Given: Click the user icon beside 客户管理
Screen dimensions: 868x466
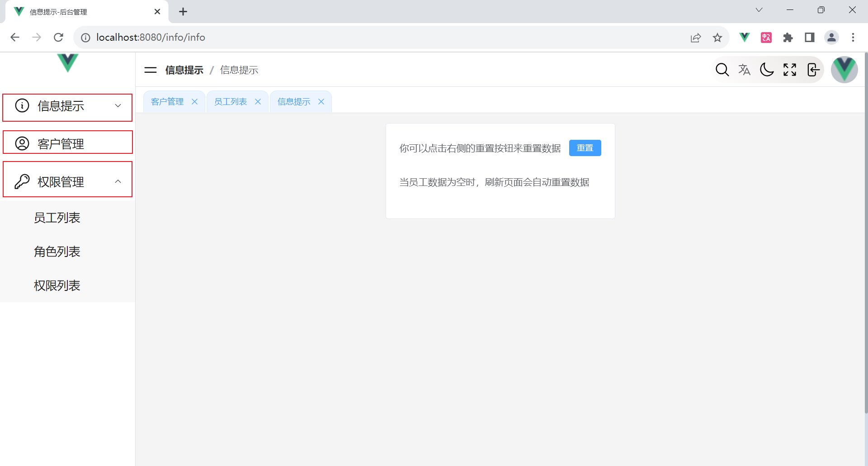Looking at the screenshot, I should coord(22,143).
